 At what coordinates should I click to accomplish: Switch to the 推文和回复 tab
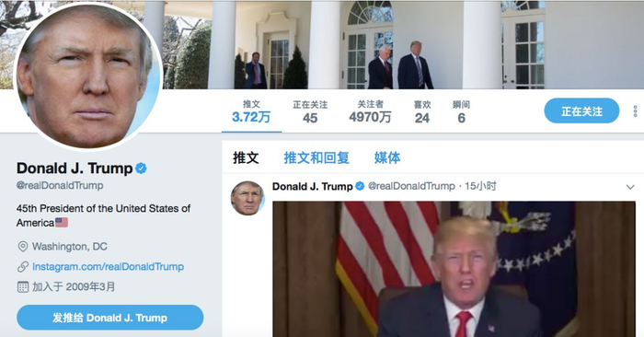tap(316, 157)
